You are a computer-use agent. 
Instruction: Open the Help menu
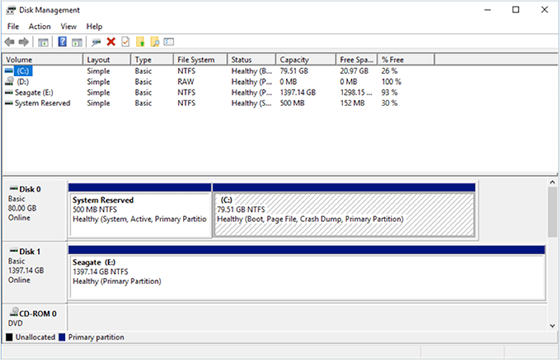click(x=94, y=26)
